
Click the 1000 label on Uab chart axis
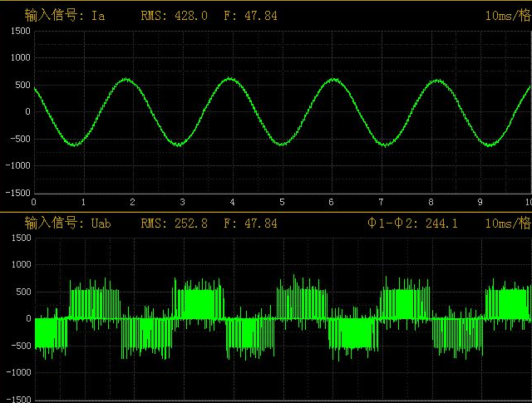[x=19, y=265]
